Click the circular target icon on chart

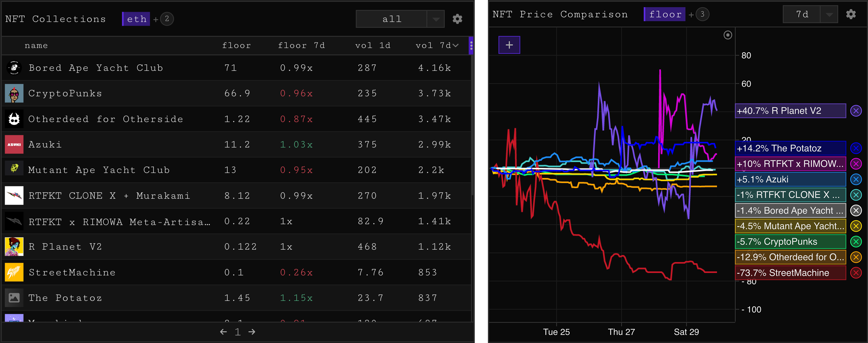point(728,35)
